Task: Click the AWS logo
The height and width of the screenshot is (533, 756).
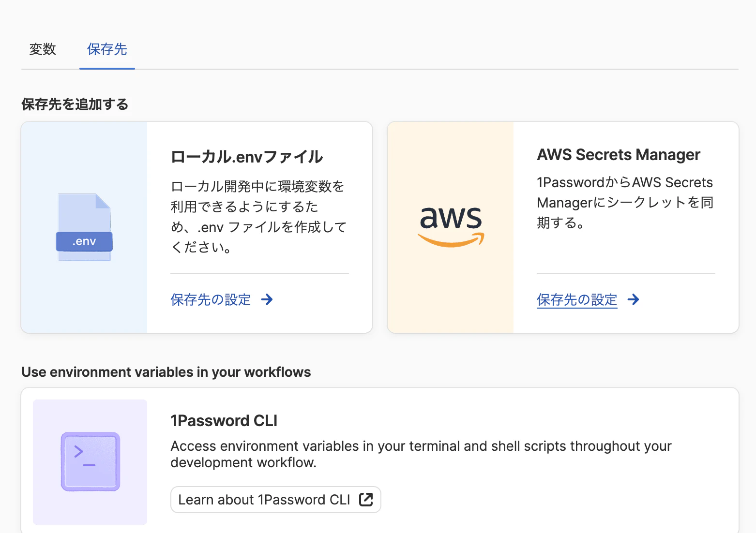Action: coord(451,226)
